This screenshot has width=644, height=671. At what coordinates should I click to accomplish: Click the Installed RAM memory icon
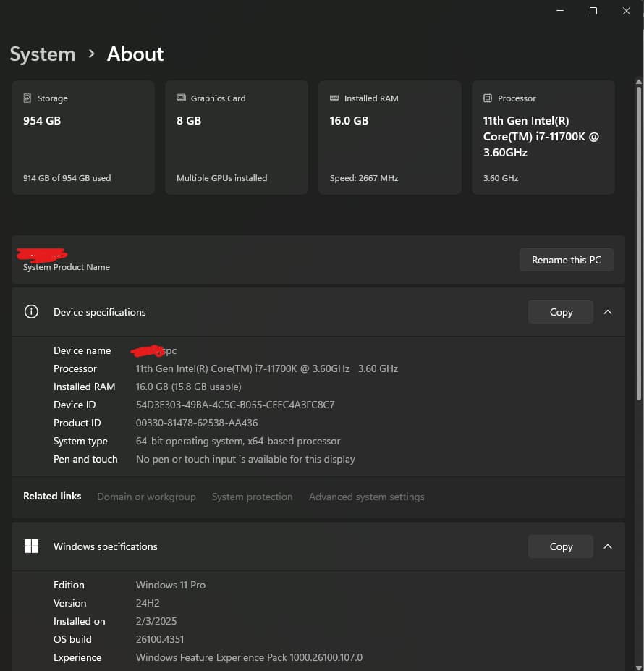(x=334, y=98)
